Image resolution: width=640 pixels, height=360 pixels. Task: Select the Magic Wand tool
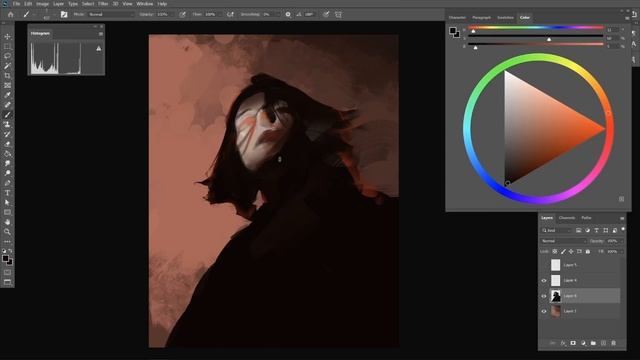7,66
